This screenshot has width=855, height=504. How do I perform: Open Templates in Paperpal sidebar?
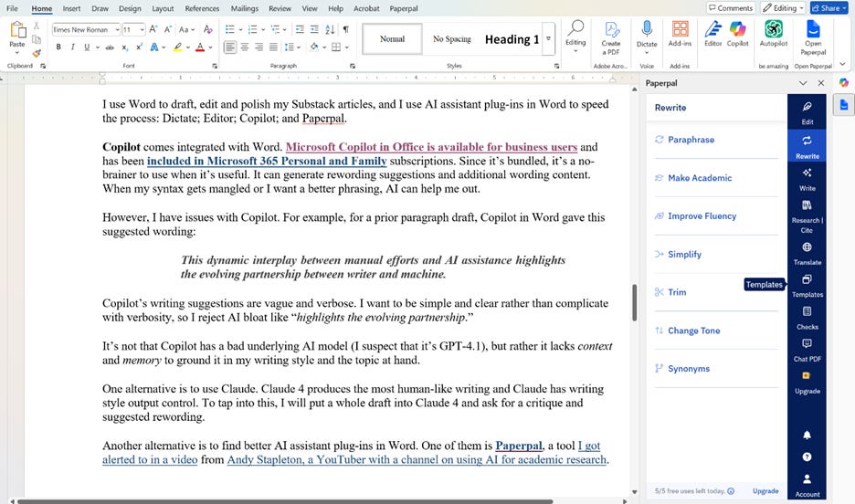tap(807, 286)
